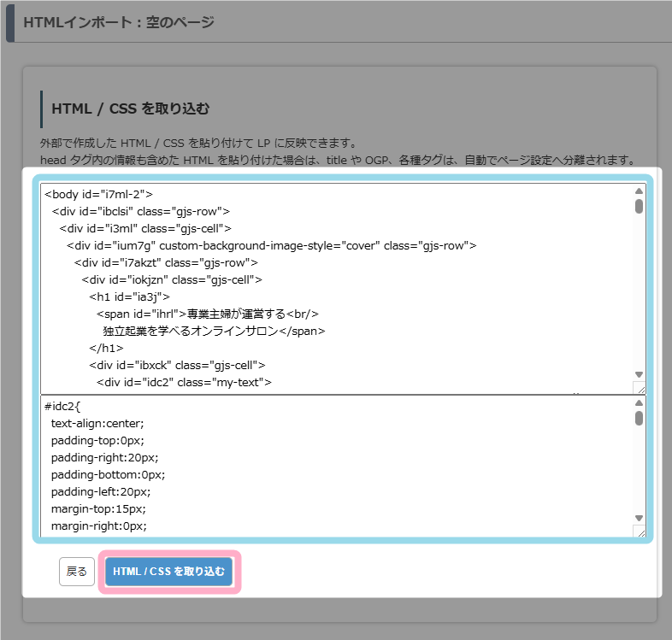
Task: Click empty track of HTML scrollbar
Action: [639, 291]
